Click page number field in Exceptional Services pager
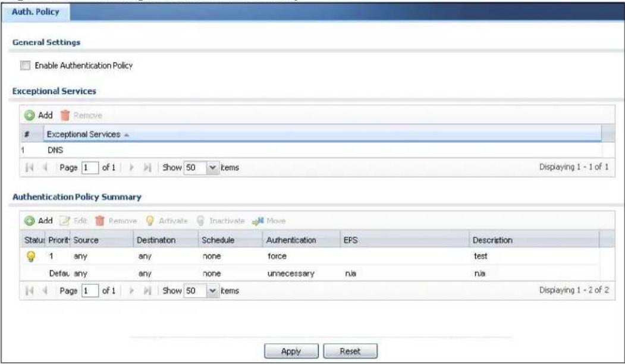The image size is (625, 364). pyautogui.click(x=90, y=168)
